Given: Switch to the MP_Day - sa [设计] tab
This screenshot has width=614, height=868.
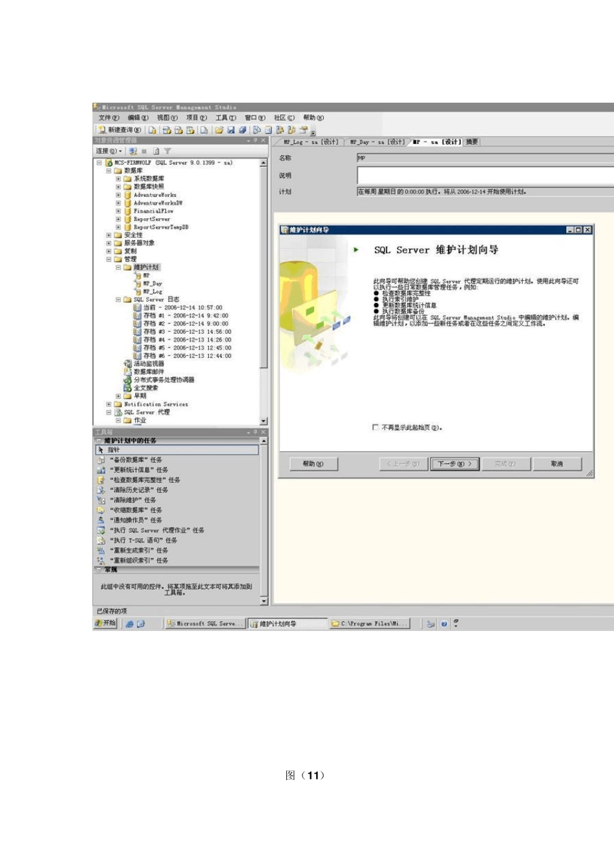Looking at the screenshot, I should (x=377, y=142).
